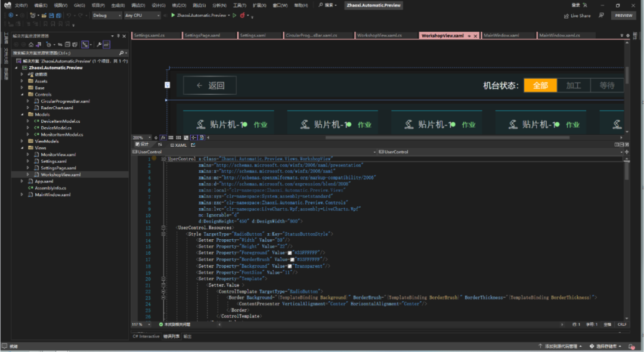Select the 全部 status filter button

tap(540, 85)
